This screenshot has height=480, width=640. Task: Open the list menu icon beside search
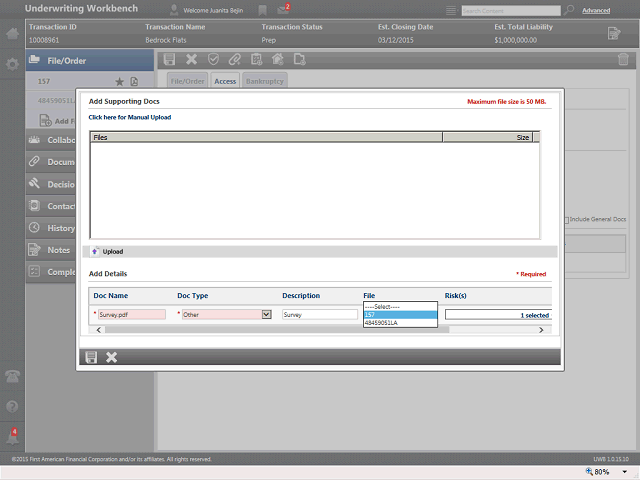click(451, 10)
